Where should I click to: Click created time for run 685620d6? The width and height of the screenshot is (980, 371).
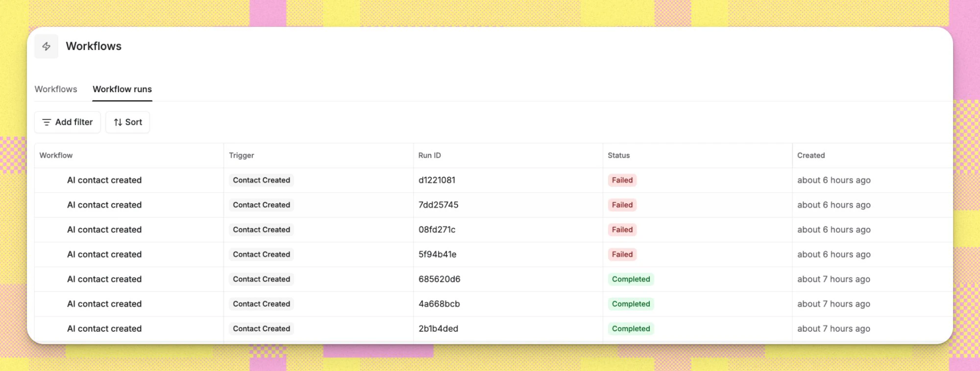pos(834,279)
